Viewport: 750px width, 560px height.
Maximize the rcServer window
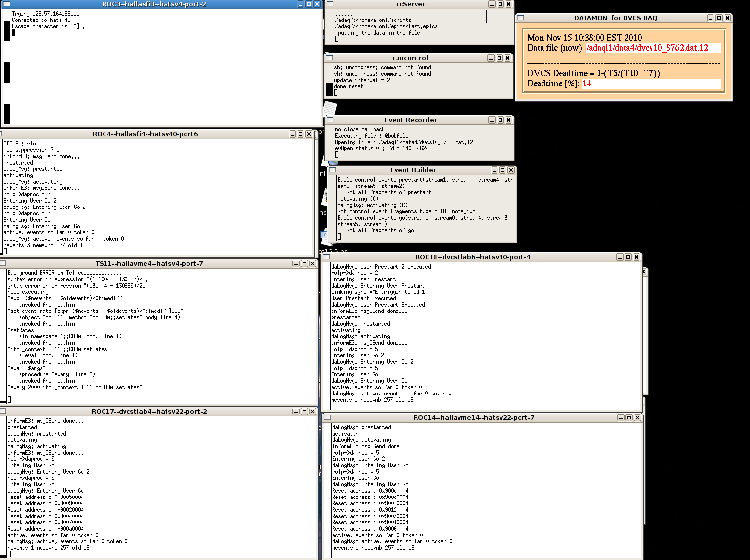click(x=500, y=4)
